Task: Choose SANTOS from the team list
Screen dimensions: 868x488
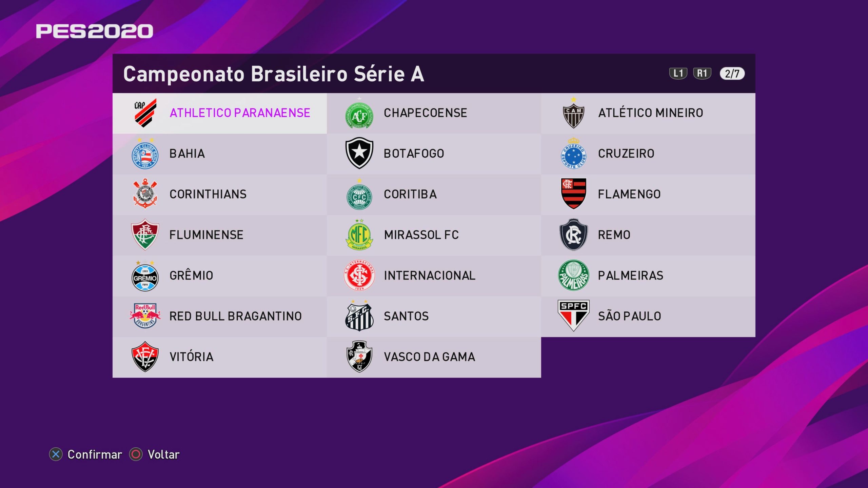Action: 406,316
